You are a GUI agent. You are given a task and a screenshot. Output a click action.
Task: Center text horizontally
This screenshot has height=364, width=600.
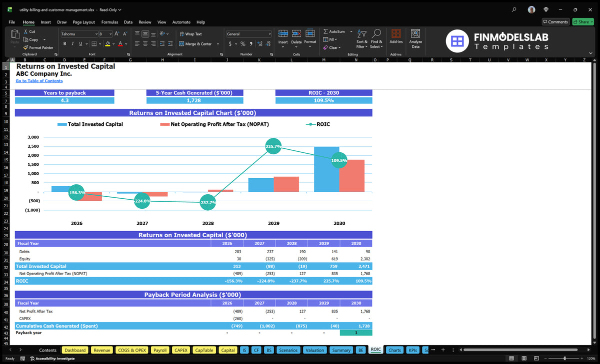[145, 44]
